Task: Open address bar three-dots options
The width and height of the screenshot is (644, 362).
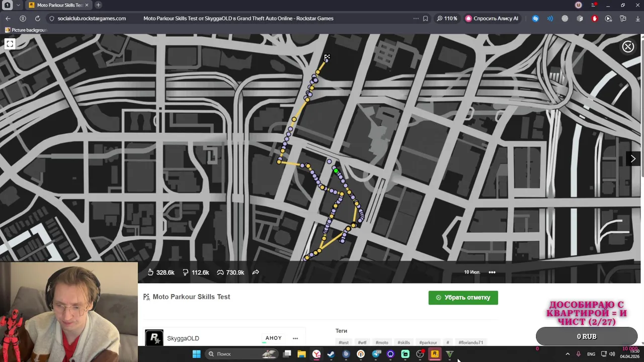Action: point(416,19)
